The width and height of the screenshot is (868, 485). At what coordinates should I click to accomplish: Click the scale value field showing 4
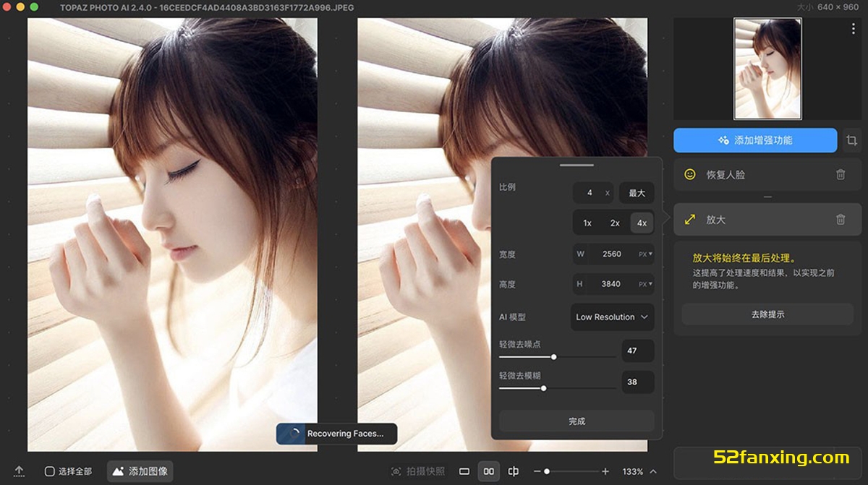coord(592,193)
